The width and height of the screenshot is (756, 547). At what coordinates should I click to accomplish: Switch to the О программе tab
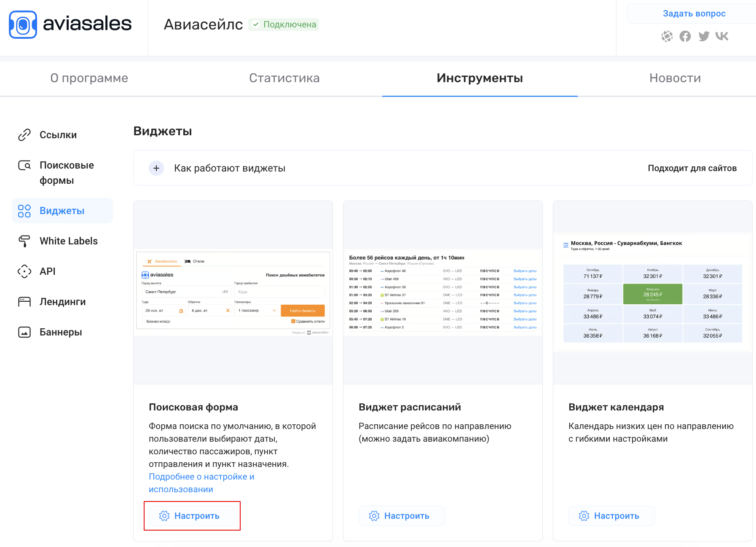(89, 78)
